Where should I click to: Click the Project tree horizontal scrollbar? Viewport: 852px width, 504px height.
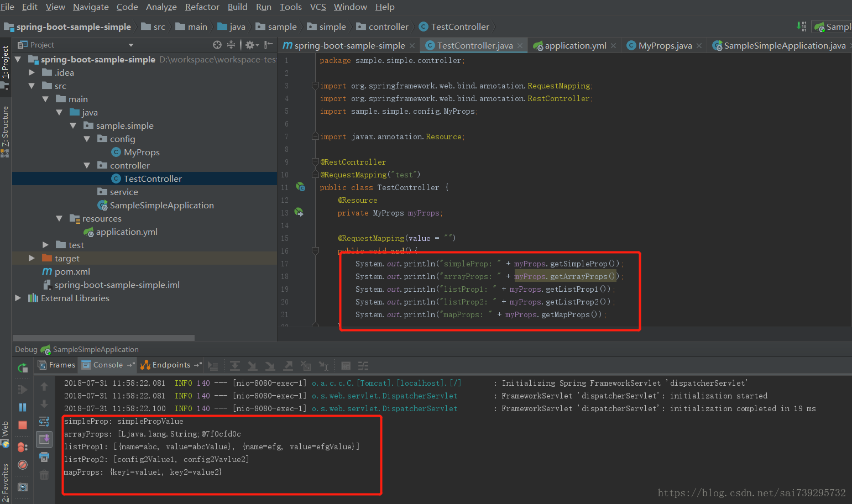(x=103, y=338)
